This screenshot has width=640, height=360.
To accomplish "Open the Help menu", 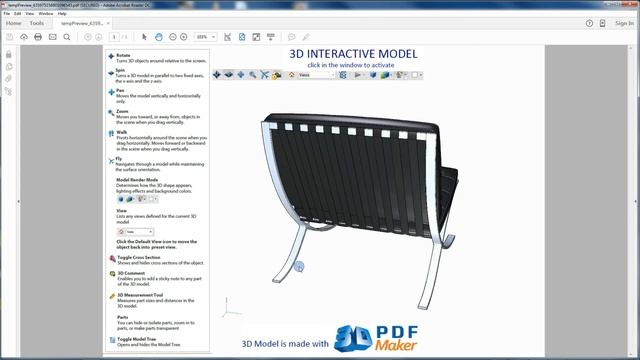I will pyautogui.click(x=62, y=13).
